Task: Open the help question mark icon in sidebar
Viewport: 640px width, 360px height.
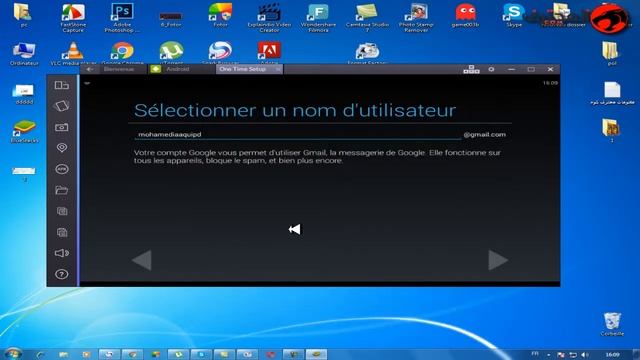Action: click(x=62, y=274)
